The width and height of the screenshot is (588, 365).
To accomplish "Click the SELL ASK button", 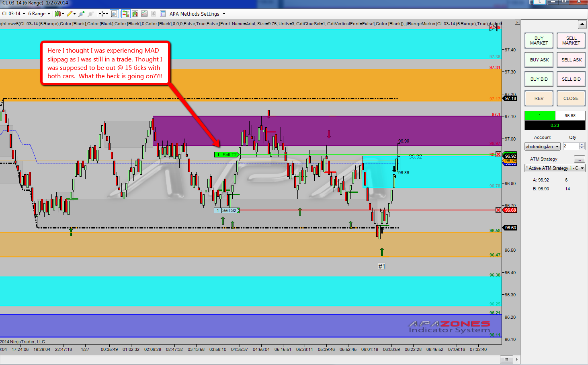I will click(x=571, y=60).
